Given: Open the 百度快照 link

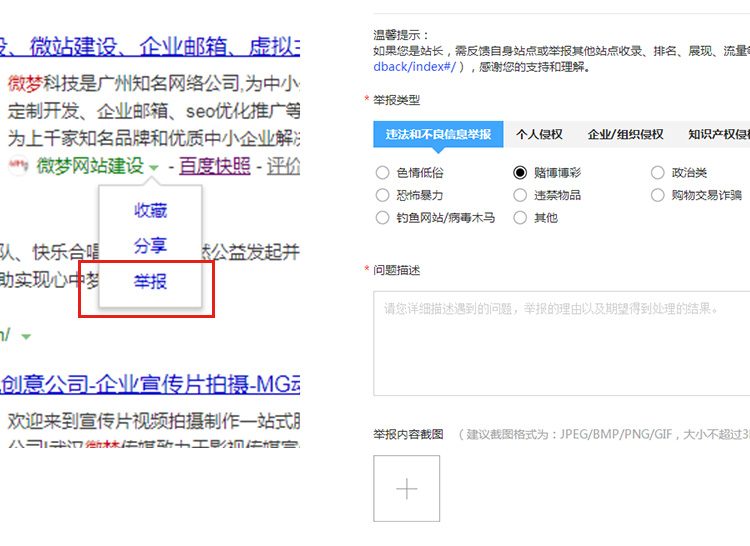Looking at the screenshot, I should (215, 166).
